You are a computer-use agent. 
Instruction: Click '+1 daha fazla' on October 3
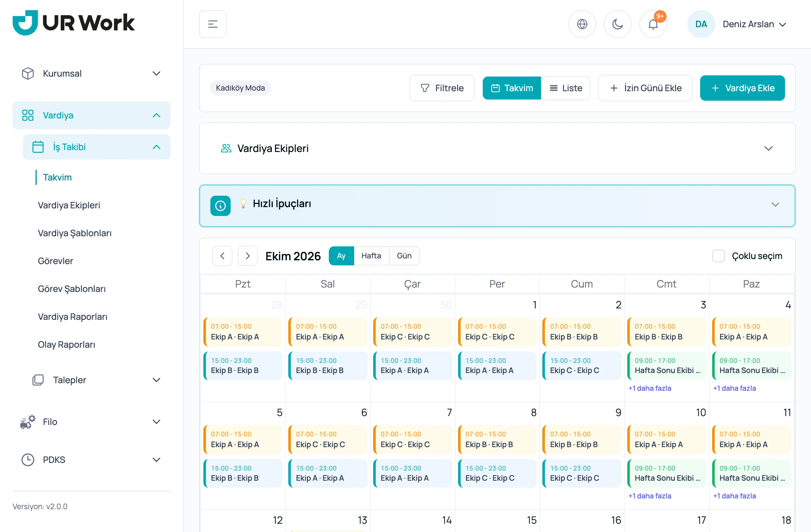(649, 388)
